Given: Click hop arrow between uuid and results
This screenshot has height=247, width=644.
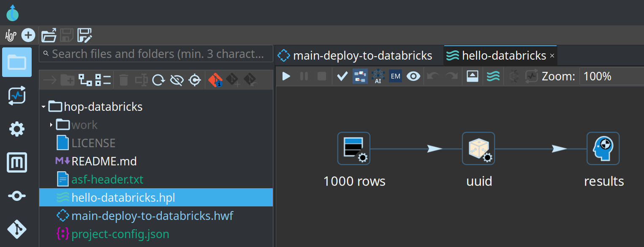Looking at the screenshot, I should coord(559,149).
